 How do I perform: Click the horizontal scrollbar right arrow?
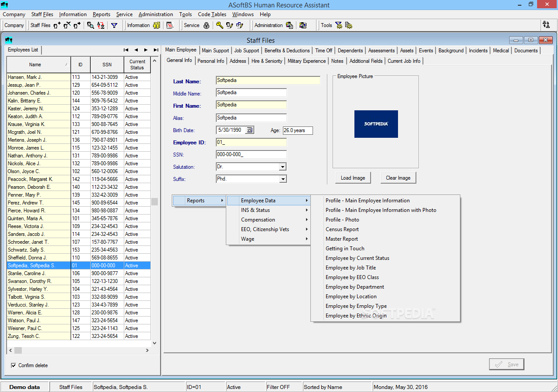(147, 350)
